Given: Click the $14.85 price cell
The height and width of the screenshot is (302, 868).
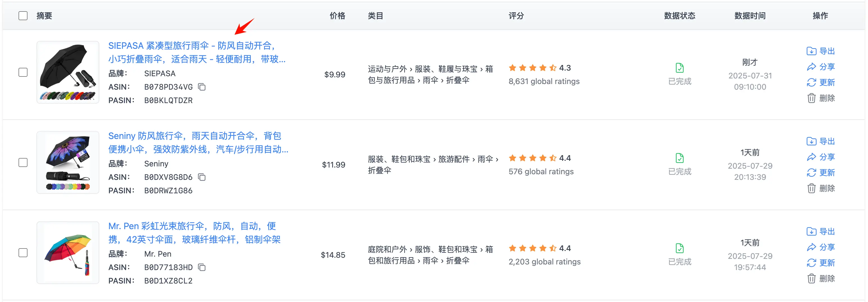Looking at the screenshot, I should coord(333,255).
